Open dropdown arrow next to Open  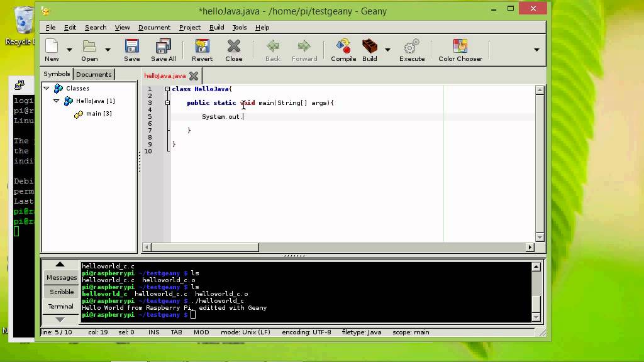click(x=108, y=50)
